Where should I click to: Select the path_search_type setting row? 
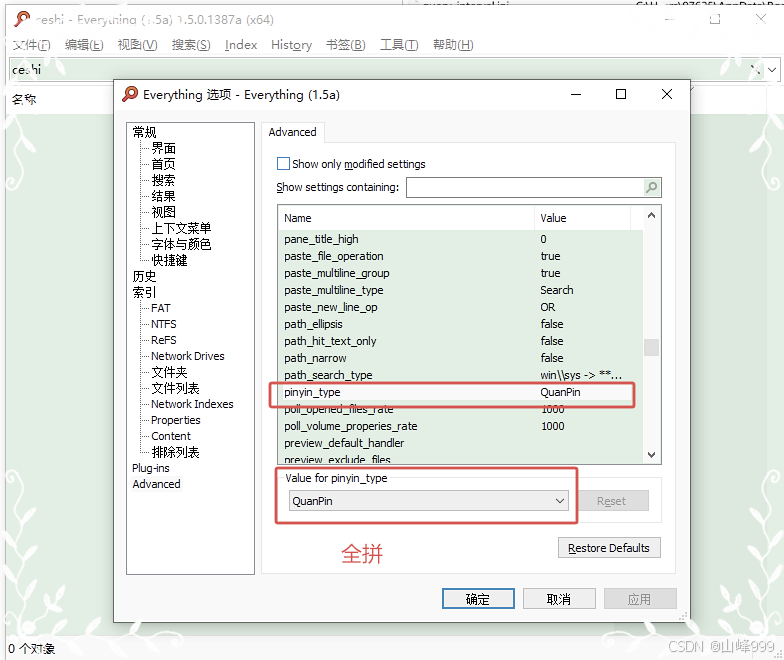click(460, 375)
